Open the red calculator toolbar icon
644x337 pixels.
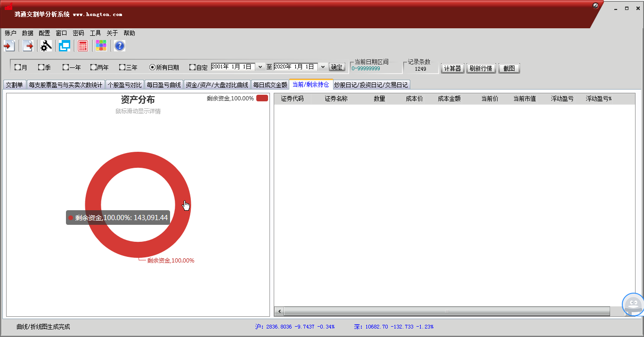pyautogui.click(x=83, y=46)
